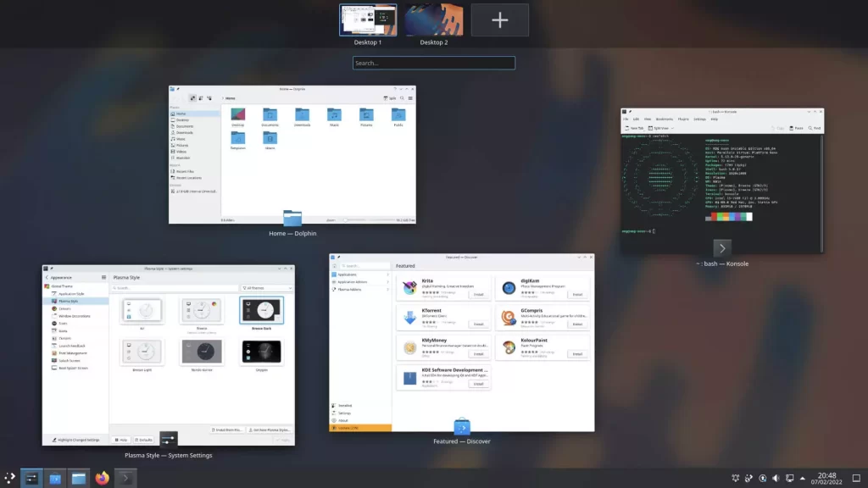Open the Help menu in Konsole

715,119
